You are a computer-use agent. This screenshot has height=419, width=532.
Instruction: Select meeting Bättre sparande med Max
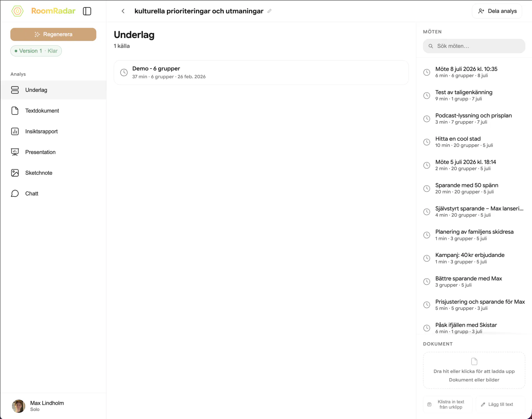click(x=474, y=282)
